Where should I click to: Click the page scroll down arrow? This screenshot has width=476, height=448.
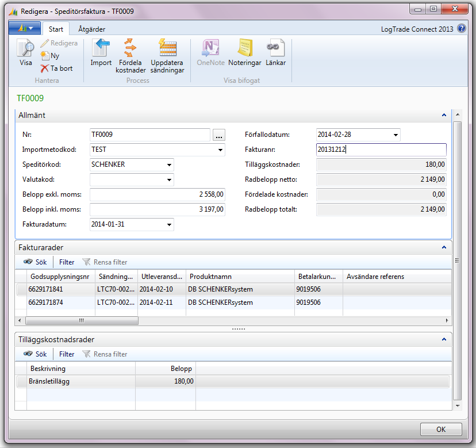click(x=457, y=405)
